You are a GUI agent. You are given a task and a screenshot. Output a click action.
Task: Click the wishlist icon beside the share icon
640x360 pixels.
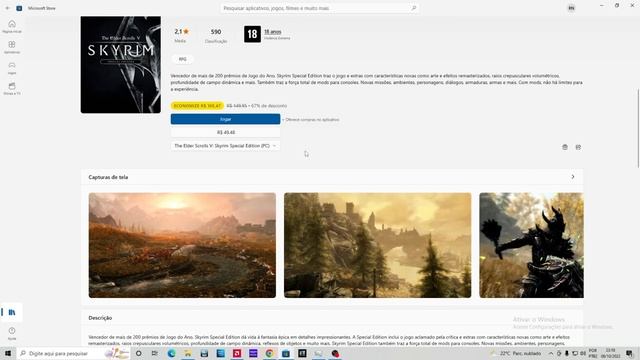tap(565, 147)
